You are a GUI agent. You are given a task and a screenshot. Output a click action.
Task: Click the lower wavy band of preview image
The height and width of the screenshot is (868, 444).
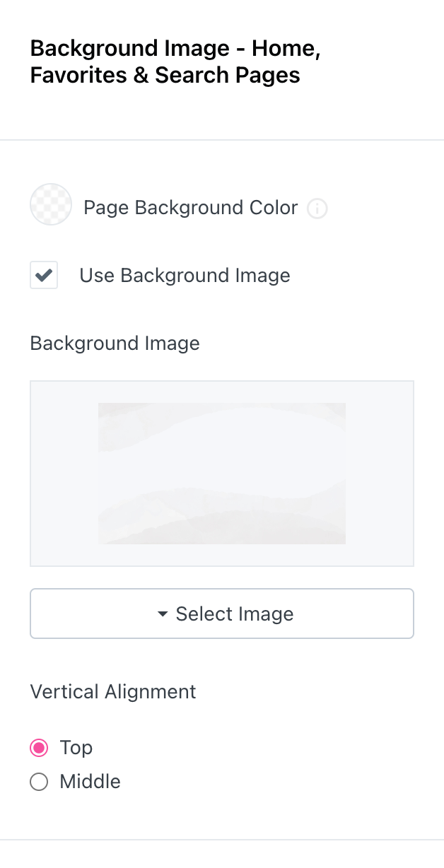point(222,520)
